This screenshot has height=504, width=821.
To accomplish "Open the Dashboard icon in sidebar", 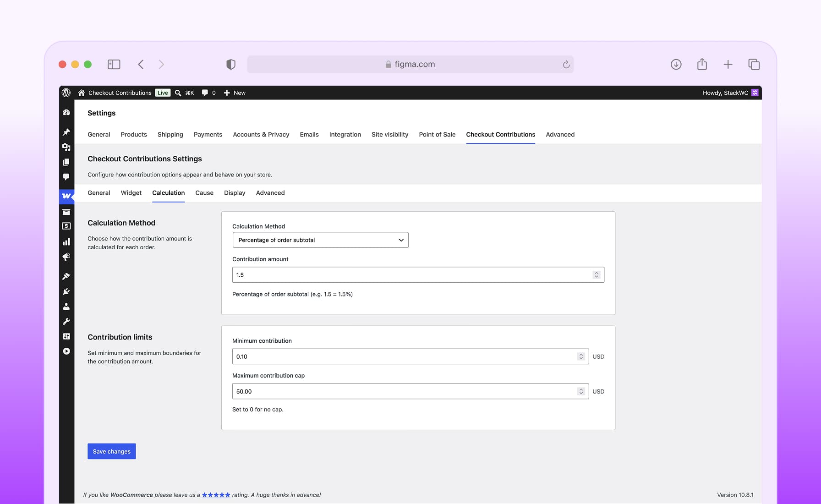I will pyautogui.click(x=66, y=113).
